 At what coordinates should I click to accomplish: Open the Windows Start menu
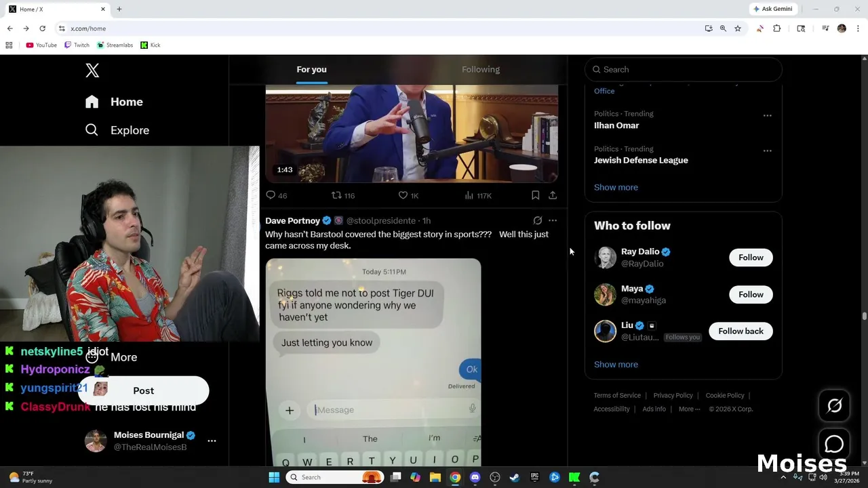[274, 477]
